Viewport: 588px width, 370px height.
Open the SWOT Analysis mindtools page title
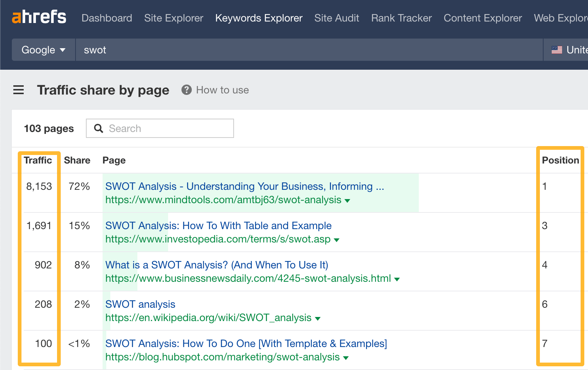pyautogui.click(x=244, y=186)
